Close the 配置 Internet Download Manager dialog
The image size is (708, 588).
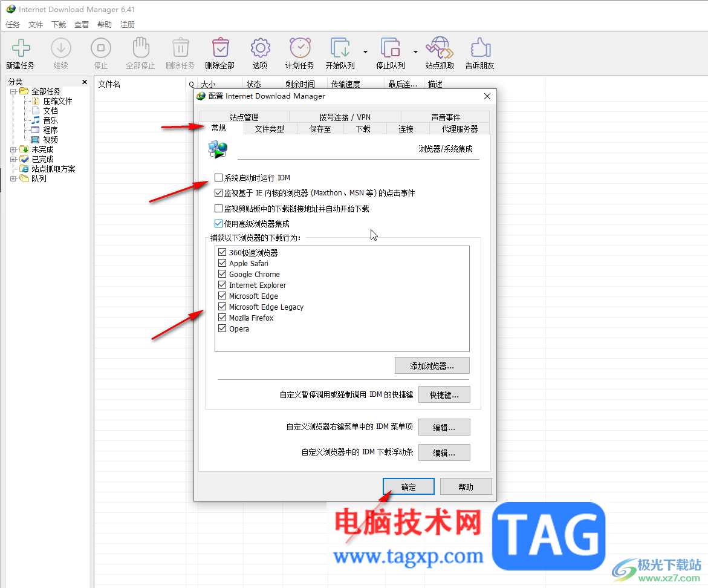487,96
